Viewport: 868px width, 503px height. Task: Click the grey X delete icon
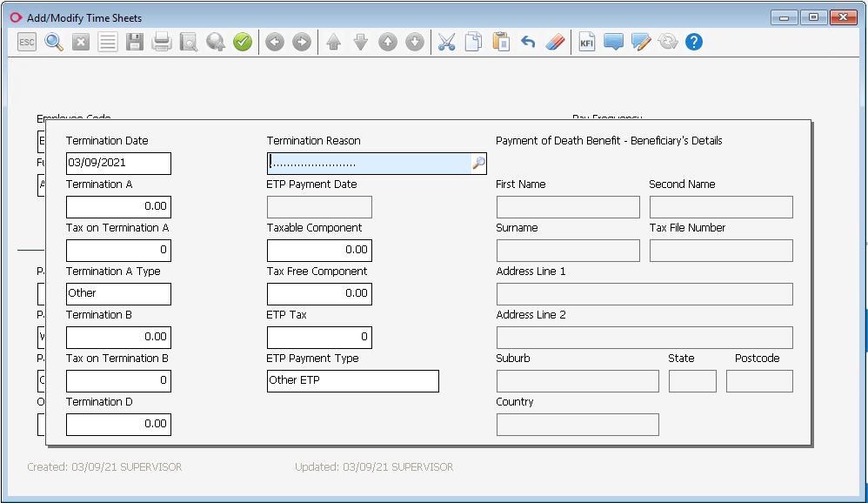pos(81,42)
